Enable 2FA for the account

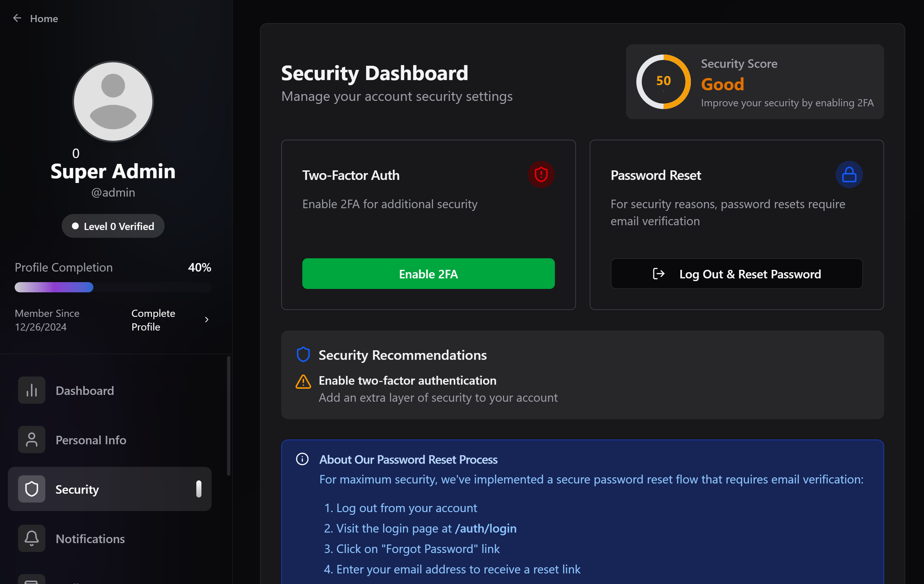pyautogui.click(x=428, y=274)
